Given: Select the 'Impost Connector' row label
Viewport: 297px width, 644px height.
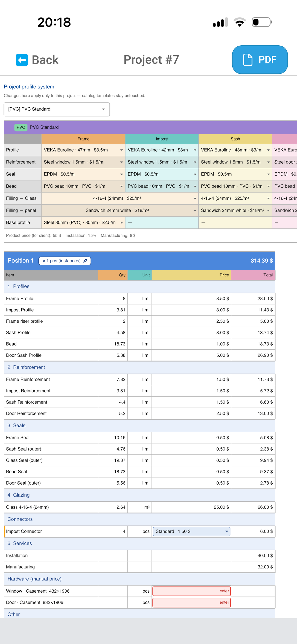Looking at the screenshot, I should [24, 531].
